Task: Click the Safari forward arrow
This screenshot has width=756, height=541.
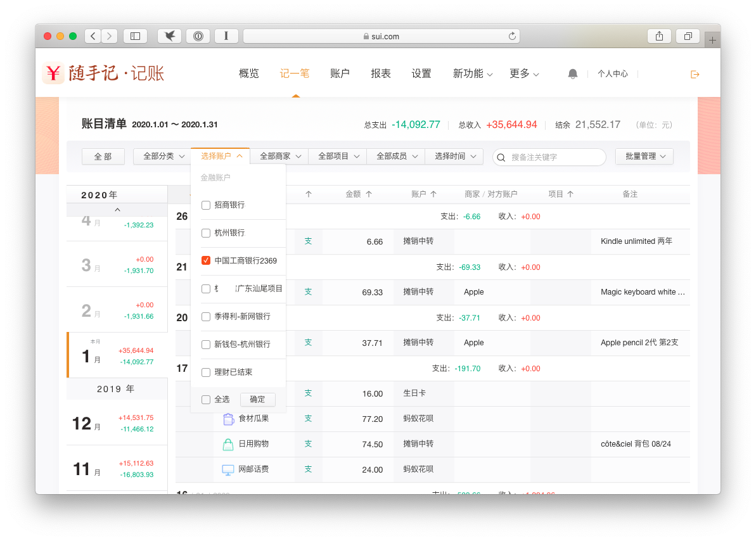Action: (x=110, y=36)
